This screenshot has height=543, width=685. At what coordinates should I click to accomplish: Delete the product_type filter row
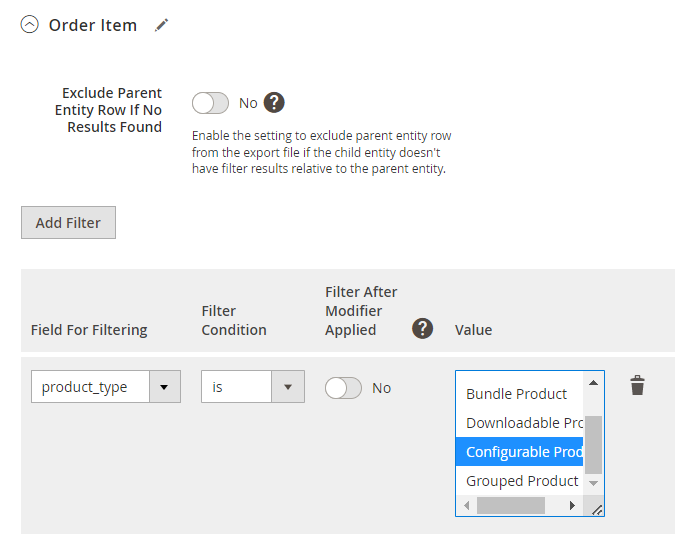click(x=637, y=385)
